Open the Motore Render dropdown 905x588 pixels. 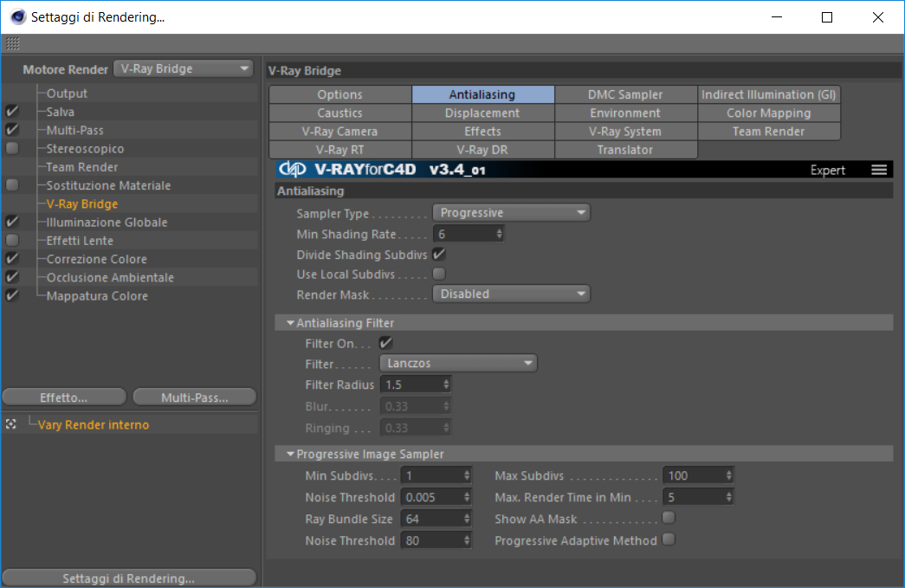(184, 68)
